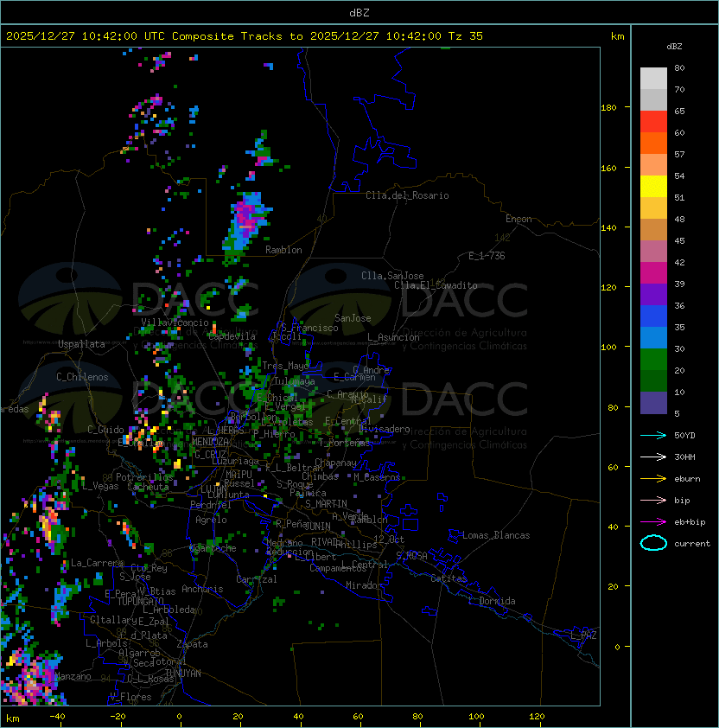Pick the bright yellow 51-54 dBZ swatch
719x728 pixels.
653,187
